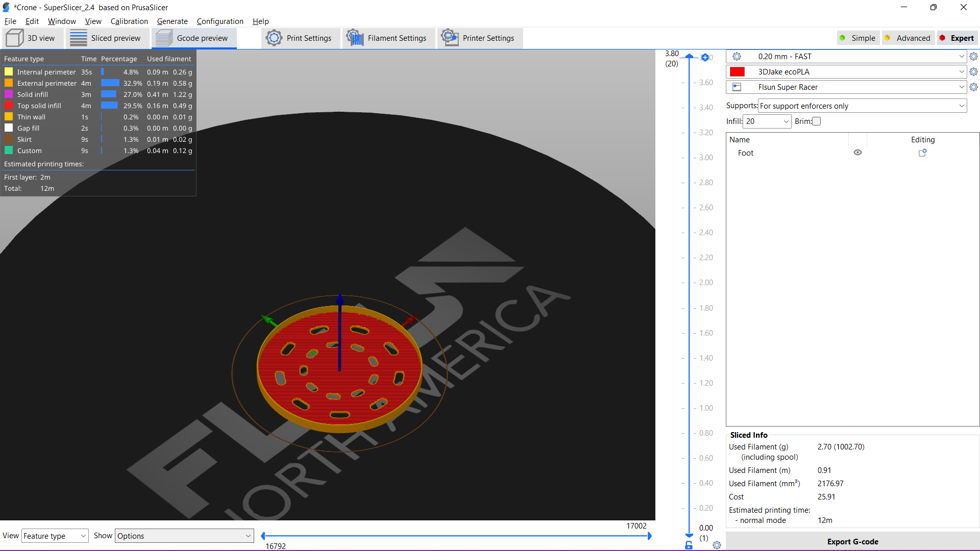Viewport: 980px width, 551px height.
Task: Toggle the External perimeter legend color
Action: point(9,83)
